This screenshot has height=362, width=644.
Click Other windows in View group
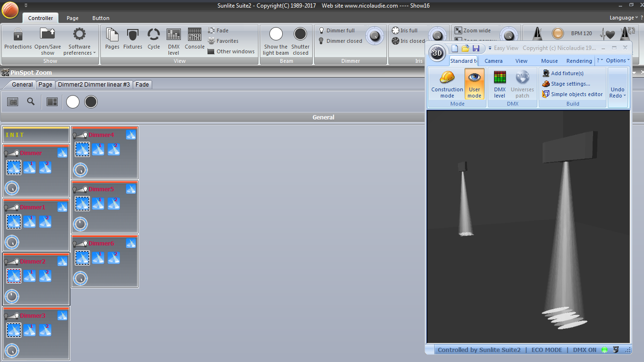231,51
